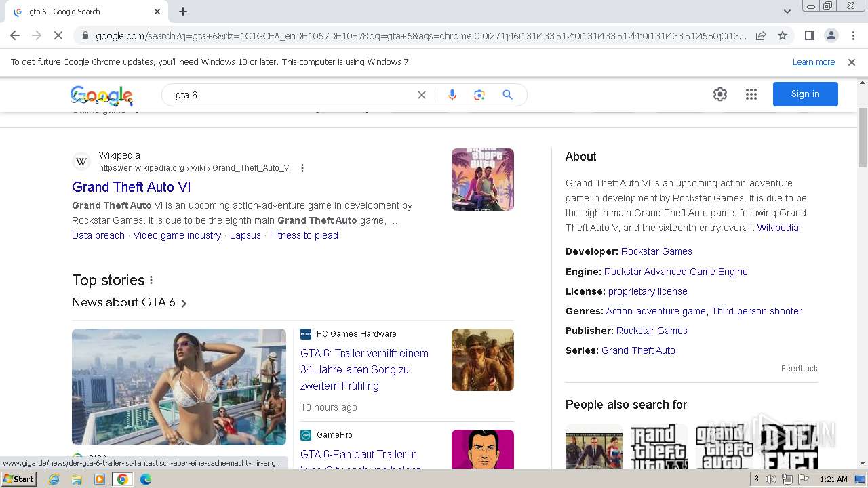This screenshot has height=488, width=868.
Task: Open the tab search dropdown arrow
Action: [x=787, y=12]
